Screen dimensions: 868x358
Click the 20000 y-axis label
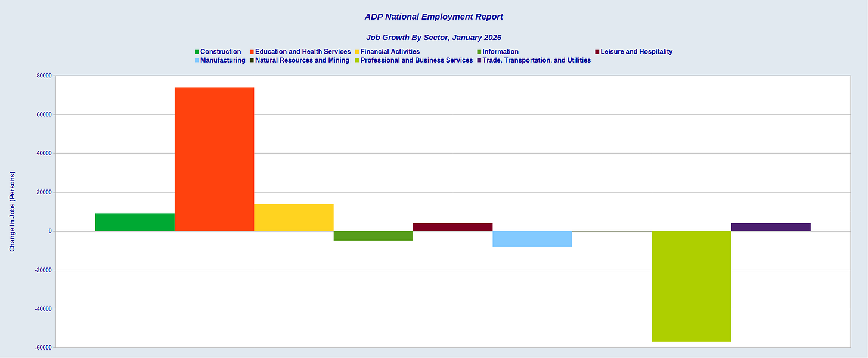(x=44, y=192)
